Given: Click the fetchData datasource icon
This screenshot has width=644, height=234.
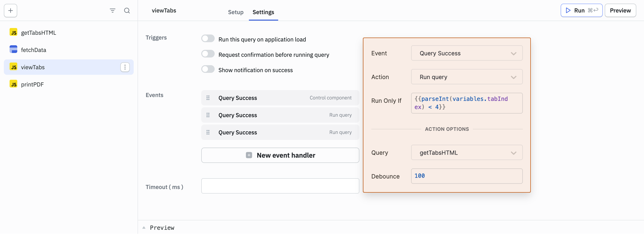Looking at the screenshot, I should (x=14, y=49).
